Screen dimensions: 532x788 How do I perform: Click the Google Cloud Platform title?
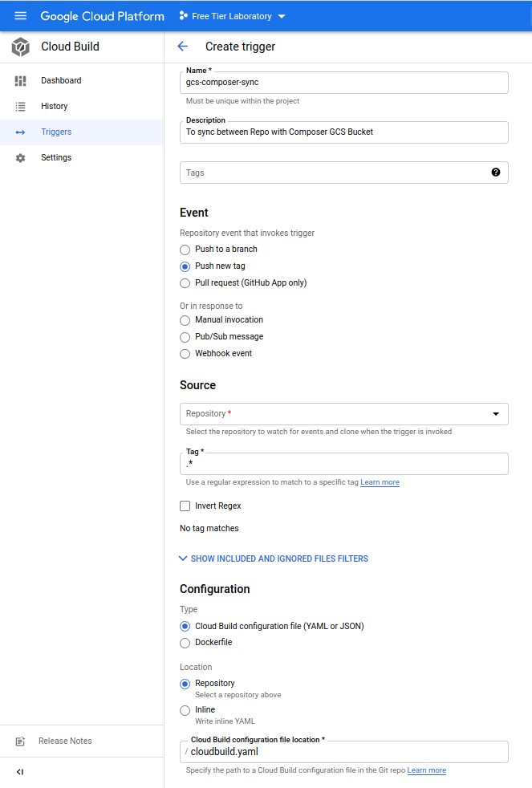103,16
